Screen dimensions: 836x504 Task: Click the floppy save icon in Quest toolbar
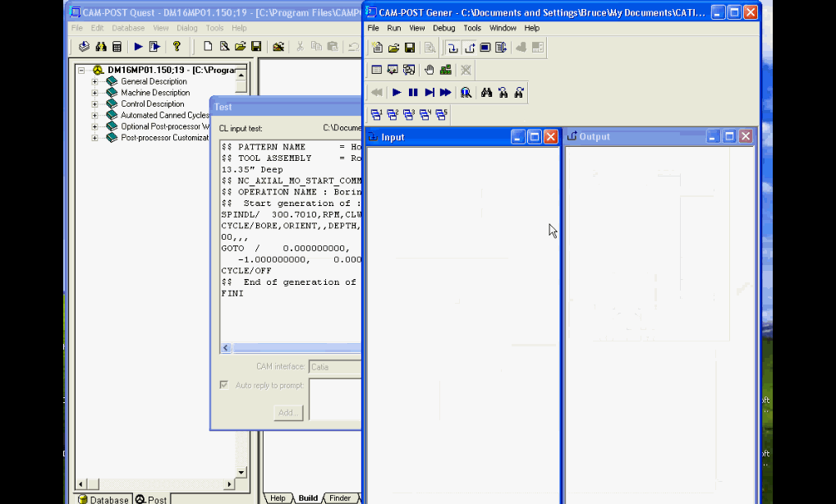click(256, 46)
